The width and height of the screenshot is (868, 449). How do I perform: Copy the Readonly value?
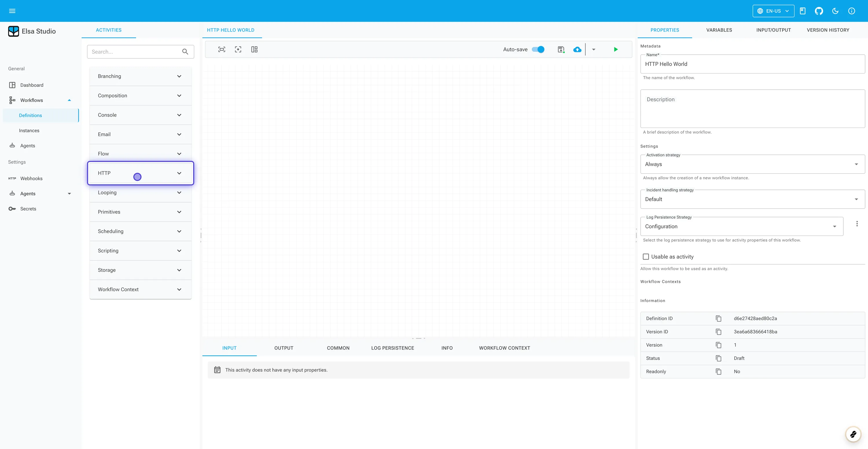[718, 371]
